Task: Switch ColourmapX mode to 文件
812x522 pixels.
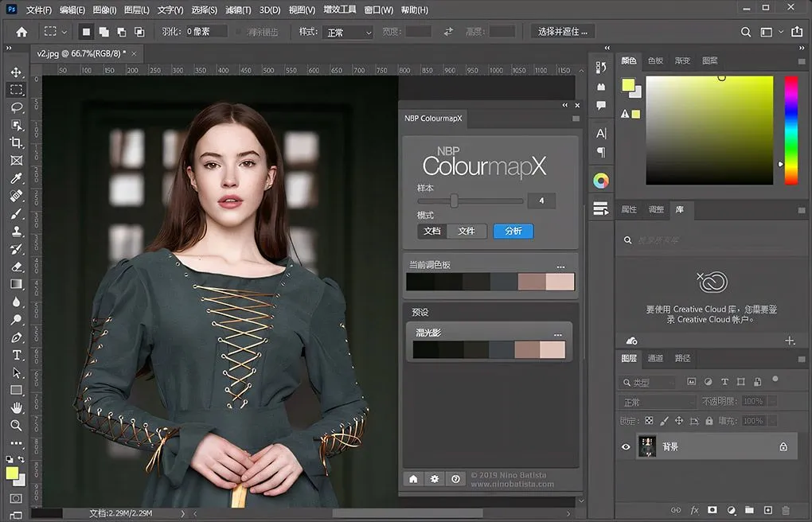Action: coord(467,231)
